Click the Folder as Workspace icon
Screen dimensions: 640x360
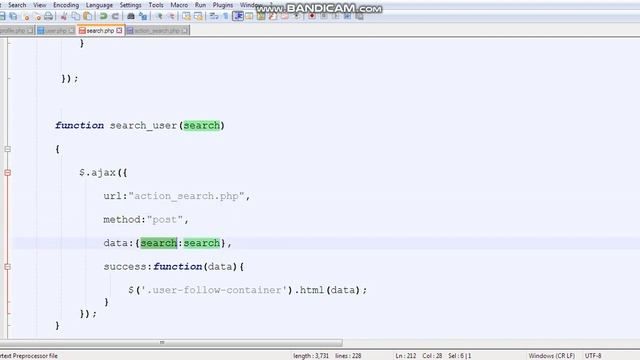click(284, 16)
